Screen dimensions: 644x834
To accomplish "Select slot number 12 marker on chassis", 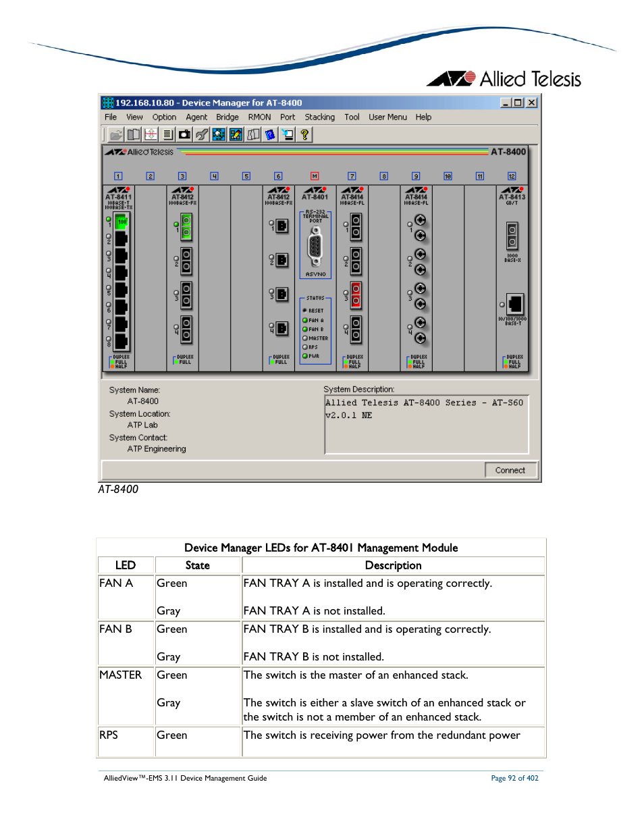I will 512,176.
